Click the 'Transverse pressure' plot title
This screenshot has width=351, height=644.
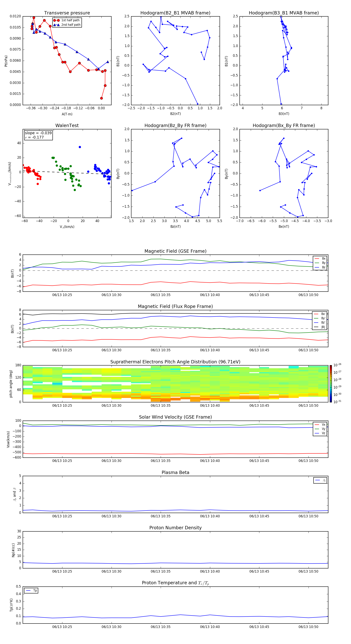point(67,13)
